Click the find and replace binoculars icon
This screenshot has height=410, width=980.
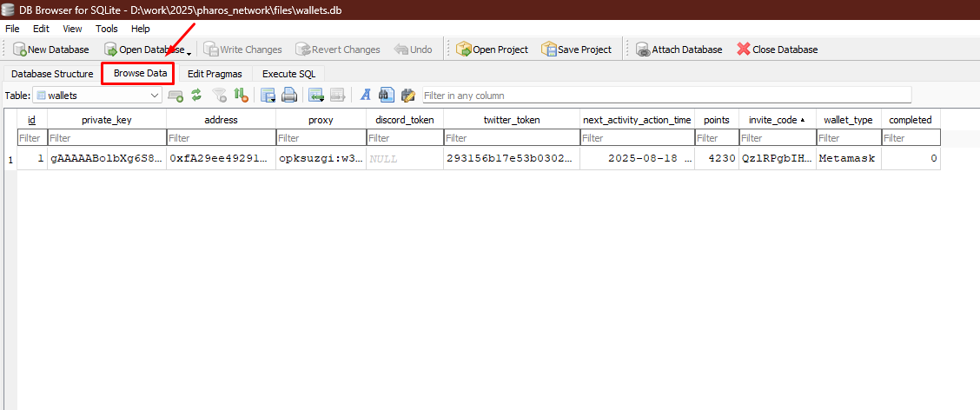pyautogui.click(x=387, y=95)
